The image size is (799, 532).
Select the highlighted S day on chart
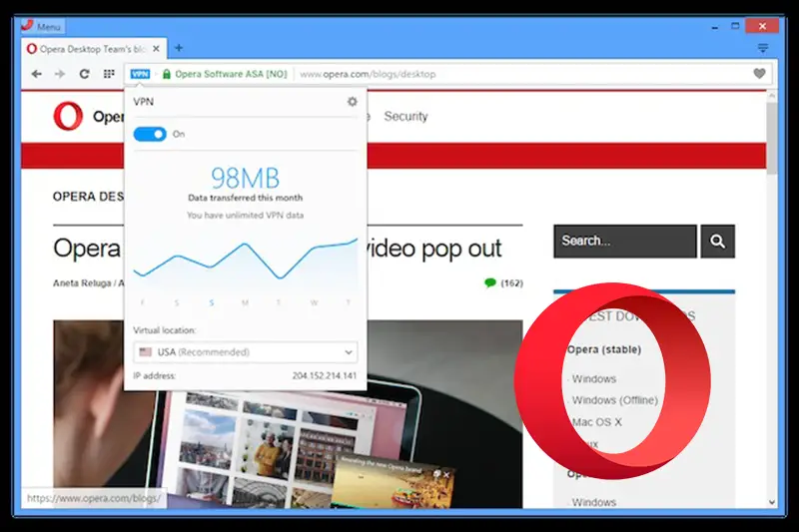[212, 302]
